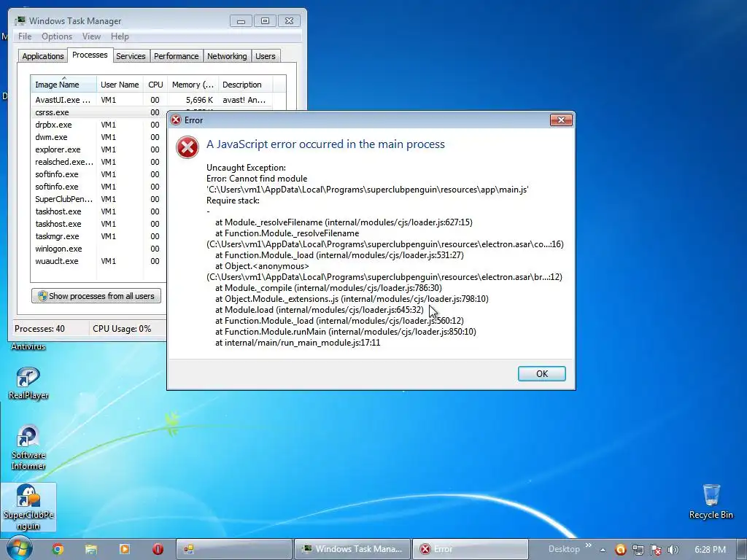The width and height of the screenshot is (747, 560).
Task: Sort processes by Memory column
Action: point(193,85)
